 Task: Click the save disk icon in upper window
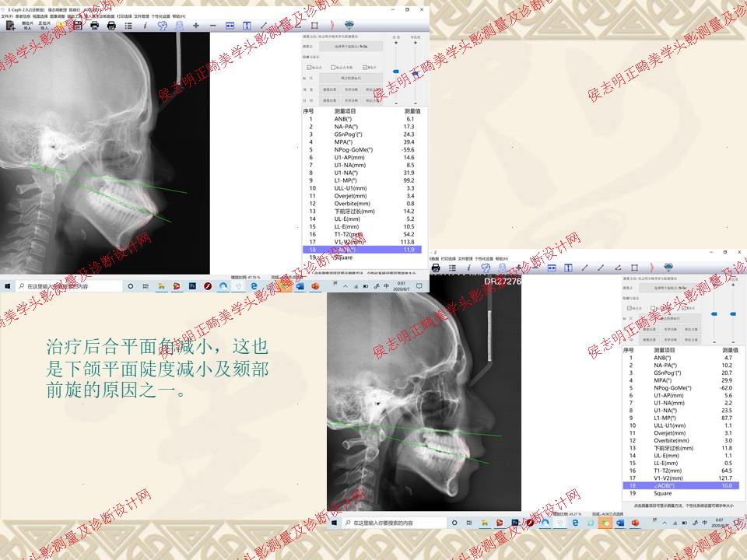click(78, 26)
